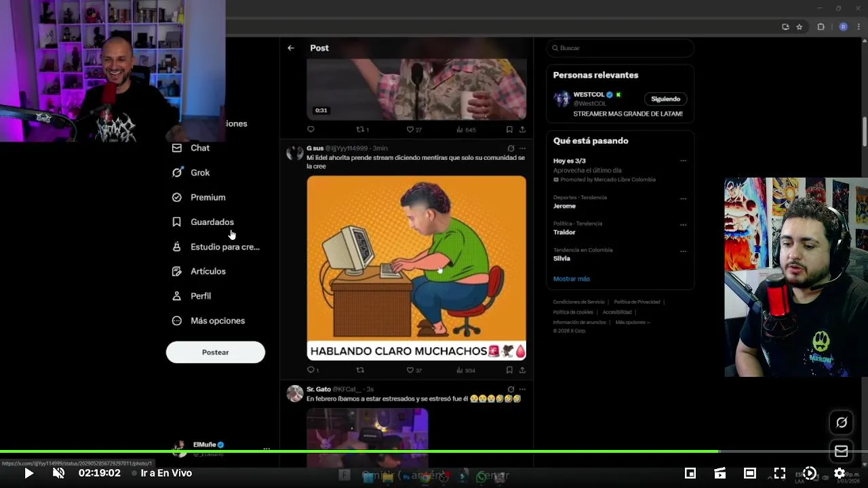Open Guardados bookmarks in the sidebar

pos(203,222)
